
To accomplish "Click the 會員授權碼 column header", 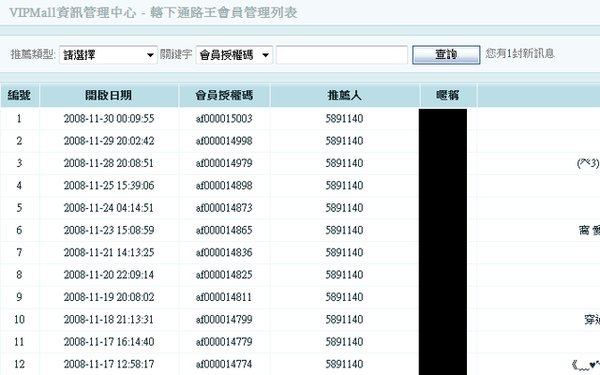I will pyautogui.click(x=224, y=95).
